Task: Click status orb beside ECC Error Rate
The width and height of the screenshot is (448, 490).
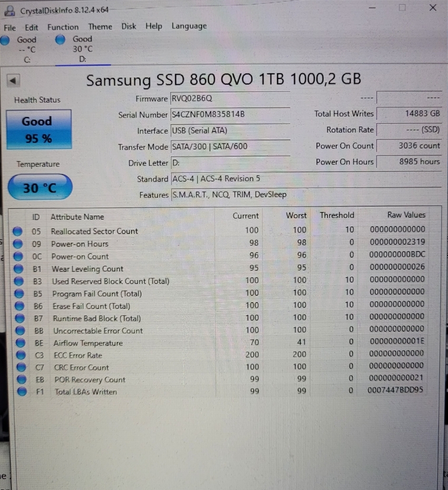Action: (20, 355)
